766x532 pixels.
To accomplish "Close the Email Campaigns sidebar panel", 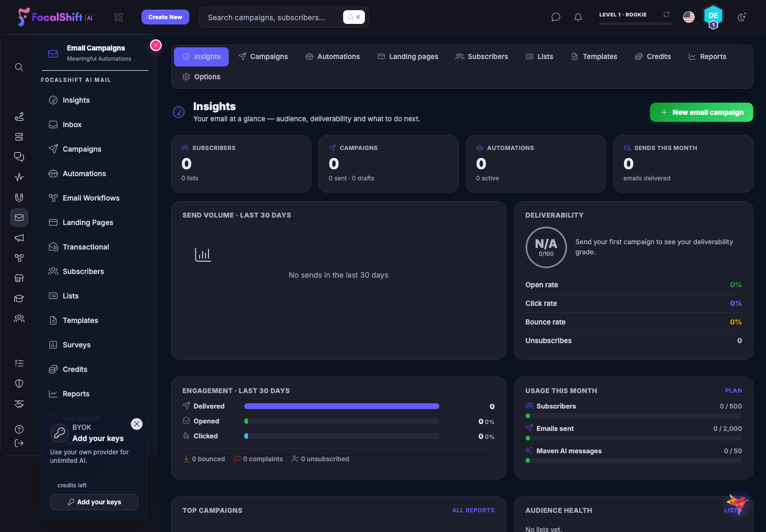I will pos(156,45).
